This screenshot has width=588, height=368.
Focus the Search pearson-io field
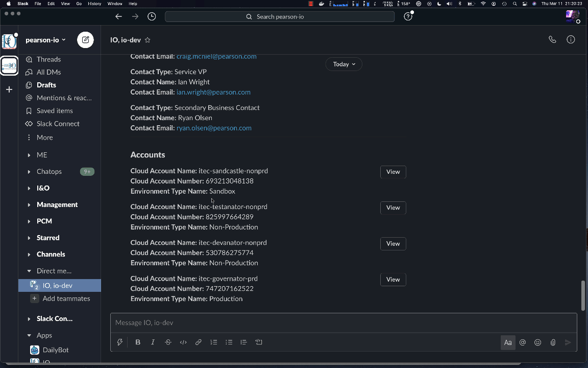coord(280,16)
